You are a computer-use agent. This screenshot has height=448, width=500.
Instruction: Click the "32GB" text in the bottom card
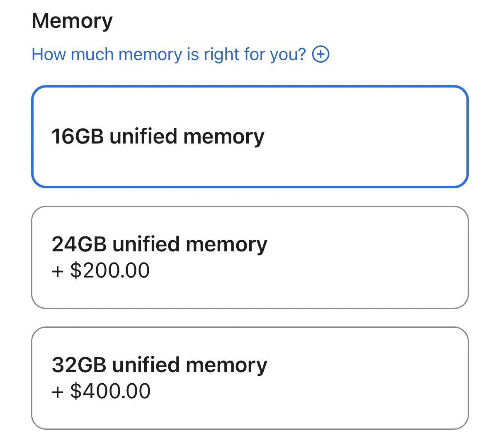79,365
